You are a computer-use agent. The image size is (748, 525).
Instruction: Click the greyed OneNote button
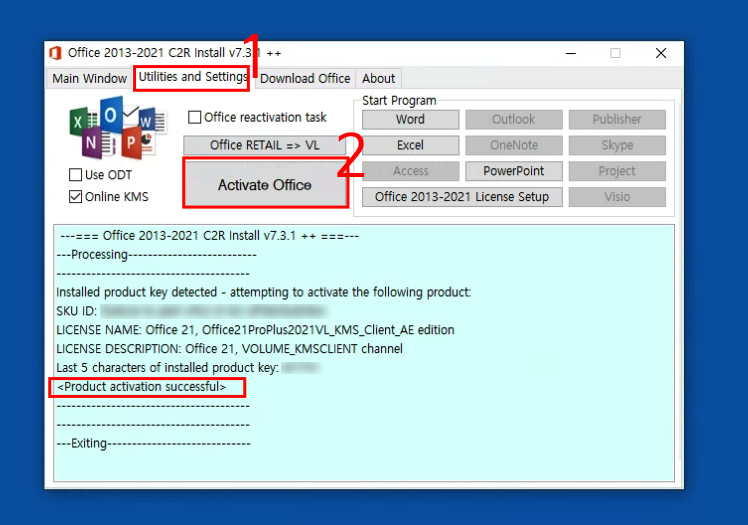(514, 145)
